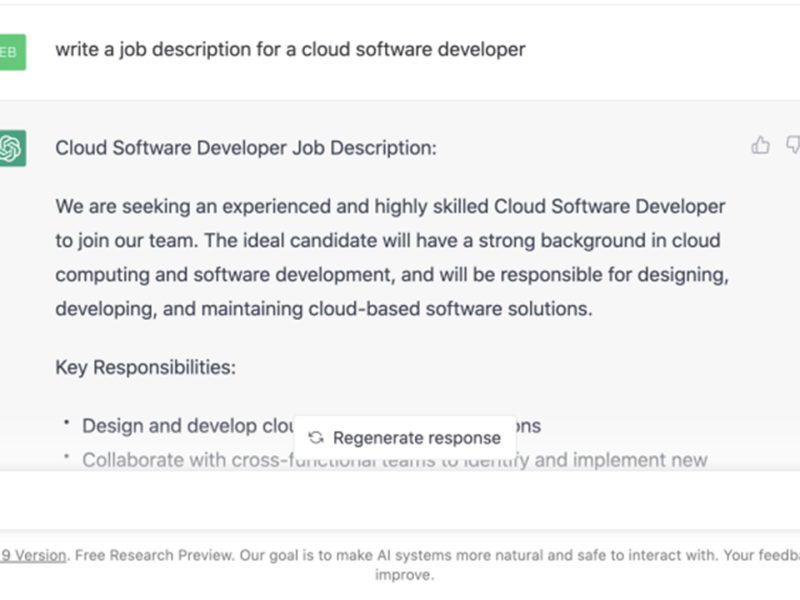
Task: Open the Version link in footer
Action: pos(34,555)
